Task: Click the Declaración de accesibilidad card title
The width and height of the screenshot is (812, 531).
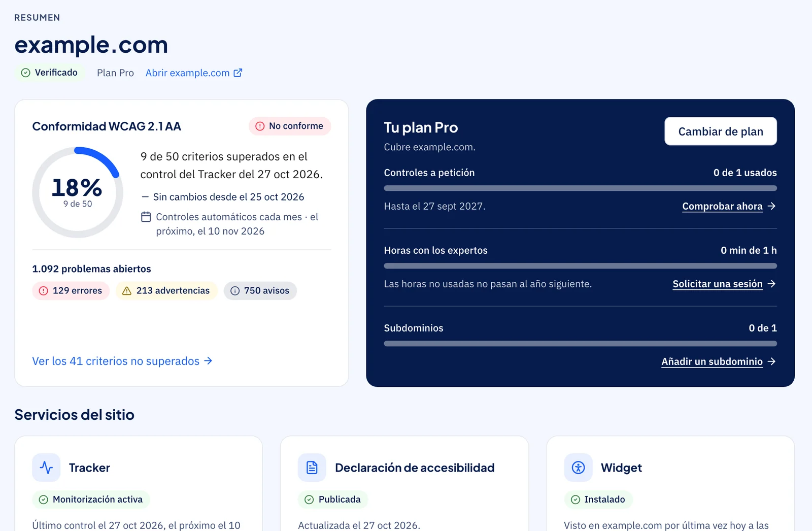Action: point(415,468)
